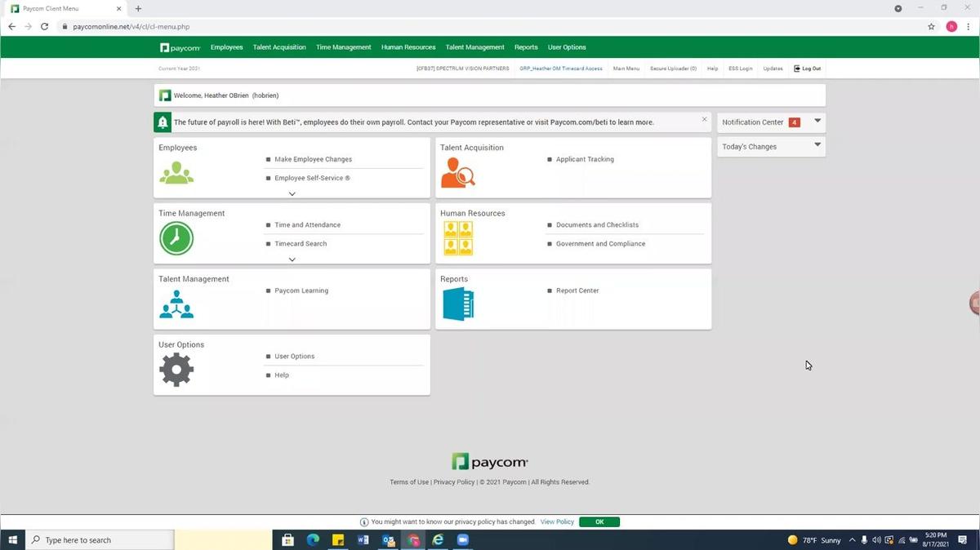This screenshot has height=550, width=980.
Task: Open the User Options gear icon
Action: [176, 369]
